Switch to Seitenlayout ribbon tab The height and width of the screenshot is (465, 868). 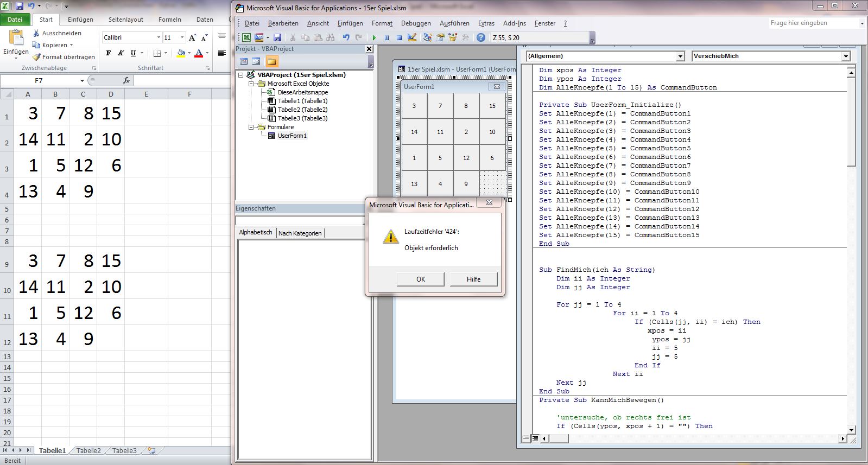coord(126,20)
